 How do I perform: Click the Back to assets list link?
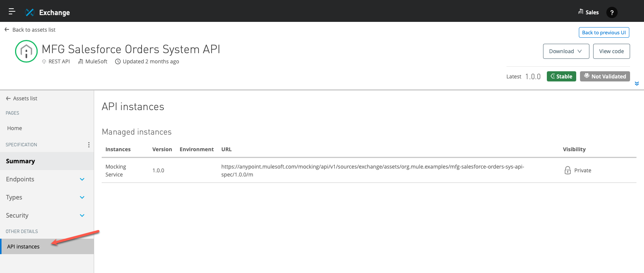[x=34, y=30]
